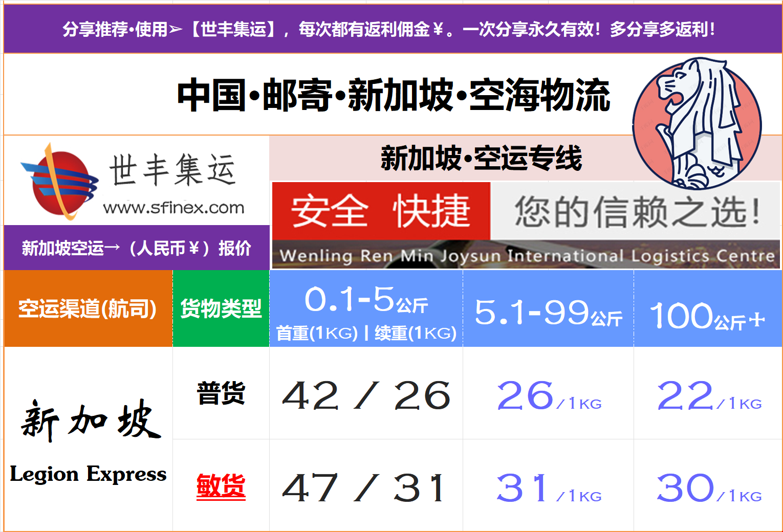Click the orange 空运渠道(航司) header

pos(88,308)
